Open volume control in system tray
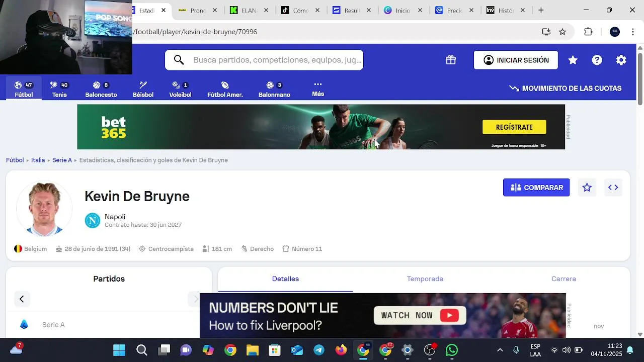The image size is (644, 362). pos(567,350)
